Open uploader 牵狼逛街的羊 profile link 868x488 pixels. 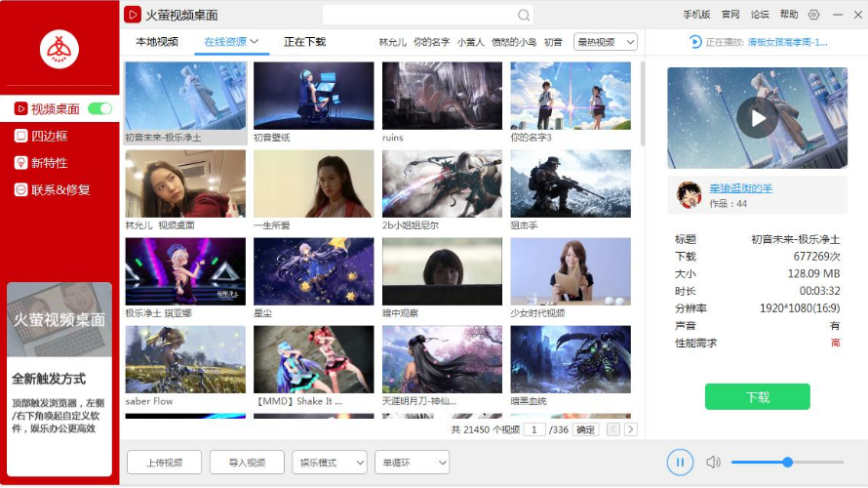click(x=740, y=188)
